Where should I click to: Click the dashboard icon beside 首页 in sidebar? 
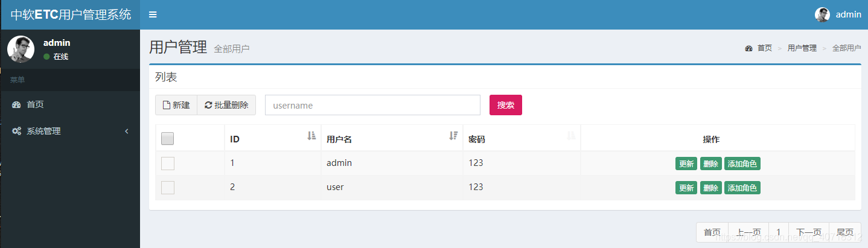16,105
